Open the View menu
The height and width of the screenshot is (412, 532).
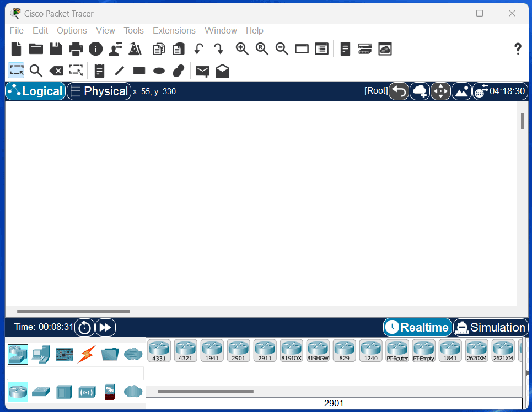pos(105,30)
